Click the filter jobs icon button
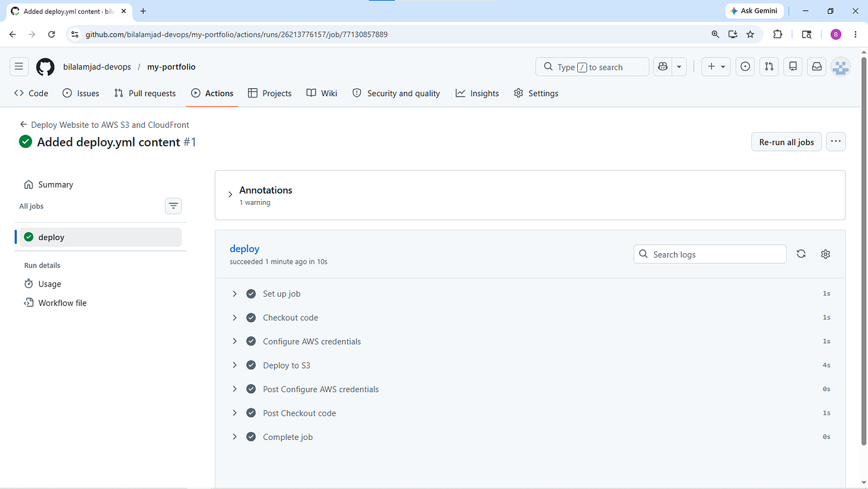The height and width of the screenshot is (489, 868). pyautogui.click(x=173, y=206)
